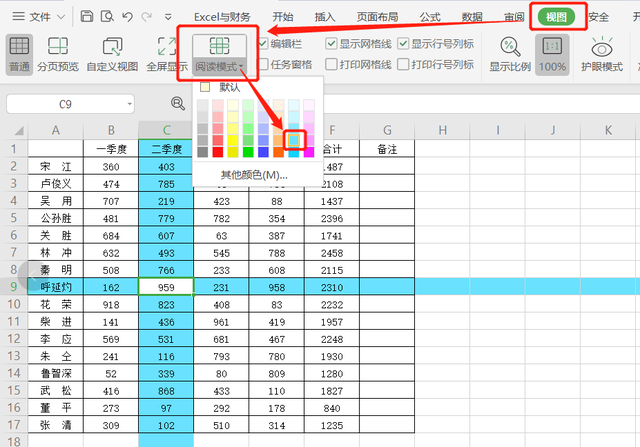Uncheck 显示行号列标 checkbox
Screen dimensions: 640x447
[403, 44]
